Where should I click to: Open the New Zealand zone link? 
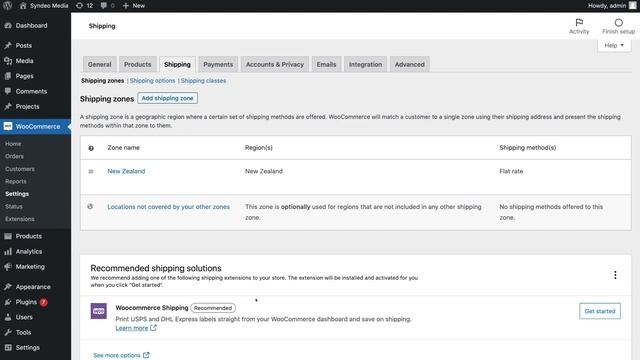click(x=126, y=171)
